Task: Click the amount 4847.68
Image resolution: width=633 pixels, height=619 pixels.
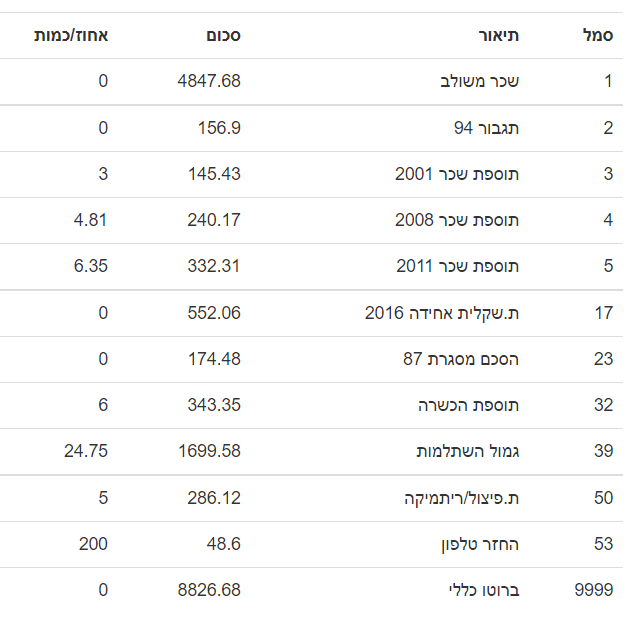Action: pyautogui.click(x=209, y=81)
